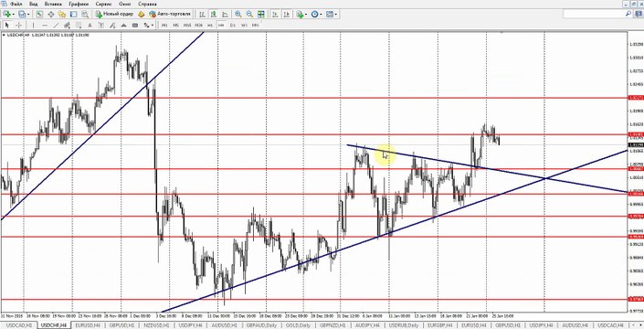Show the Market Watch window
This screenshot has height=329, width=644.
[x=39, y=15]
